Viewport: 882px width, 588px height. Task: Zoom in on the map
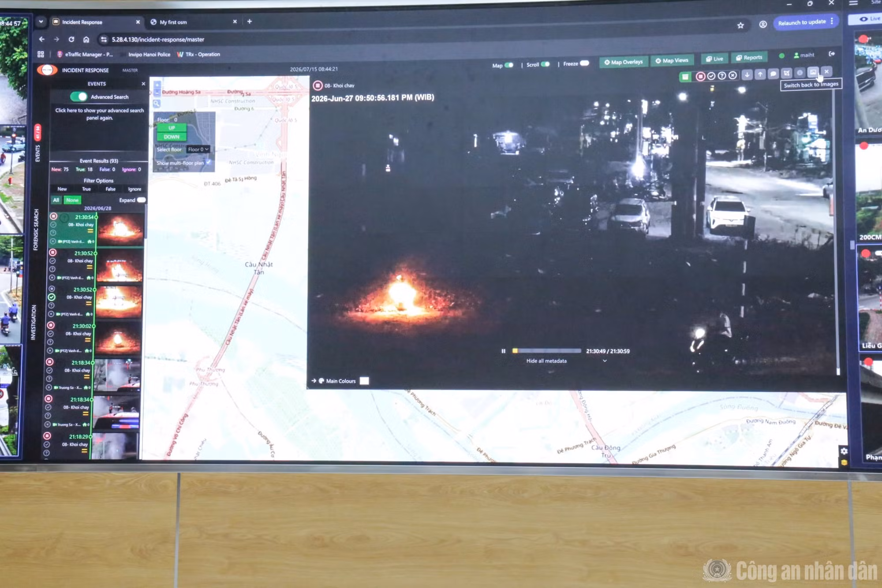157,85
